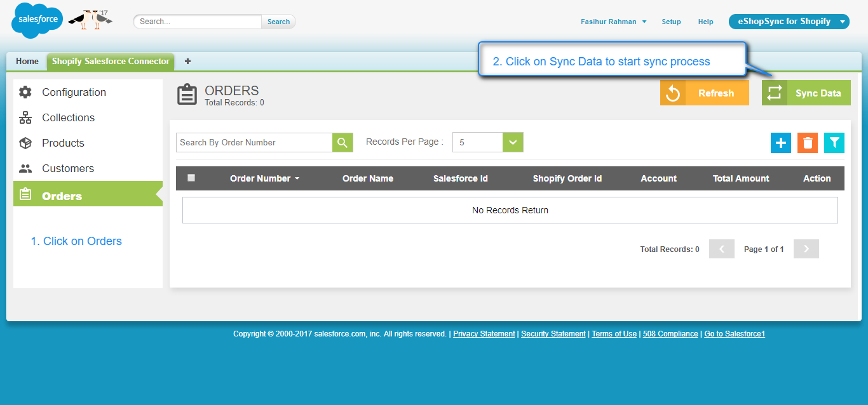Toggle the select-all orders checkbox
This screenshot has width=868, height=405.
point(191,178)
